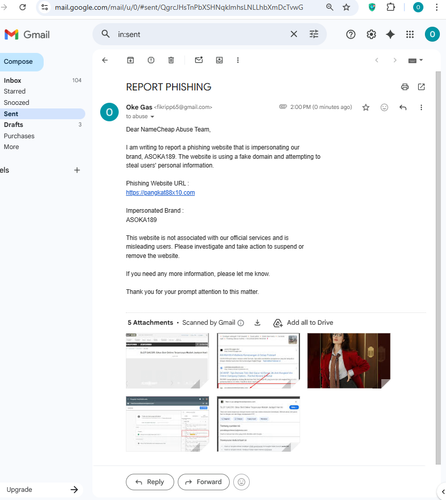Add emoji reaction next to timestamp
The image size is (446, 500).
pos(384,107)
